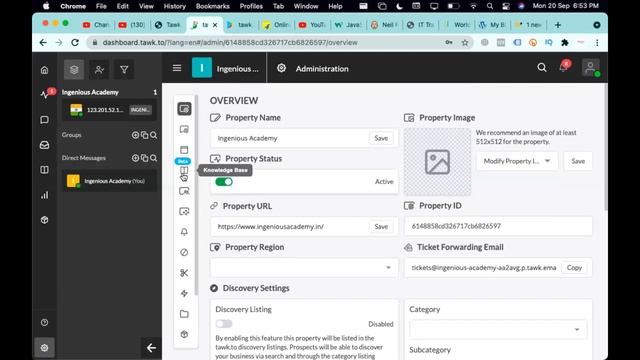Click the search magnifier in header
640x360 pixels.
542,68
